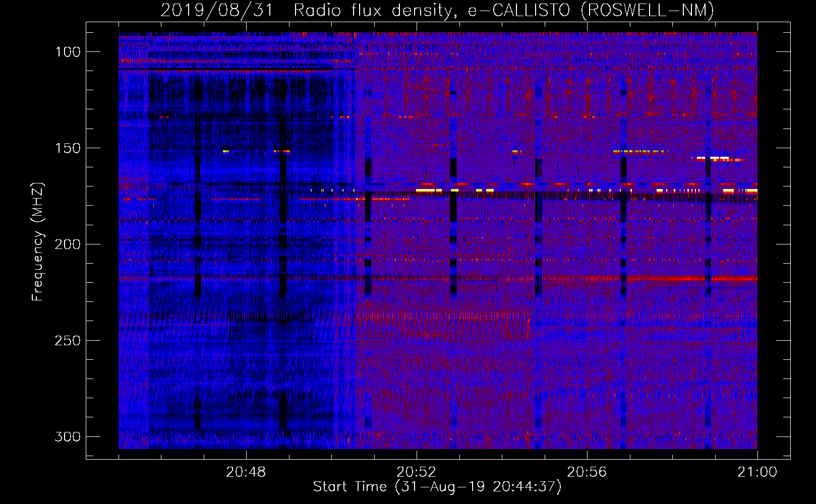The image size is (816, 504).
Task: Click the 200 frequency tick label
Action: coord(68,244)
